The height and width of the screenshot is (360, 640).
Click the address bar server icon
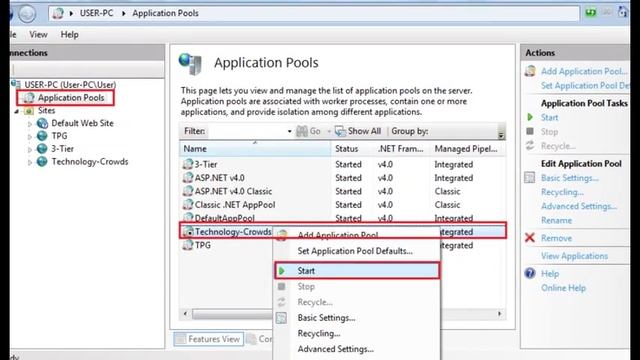(x=58, y=13)
